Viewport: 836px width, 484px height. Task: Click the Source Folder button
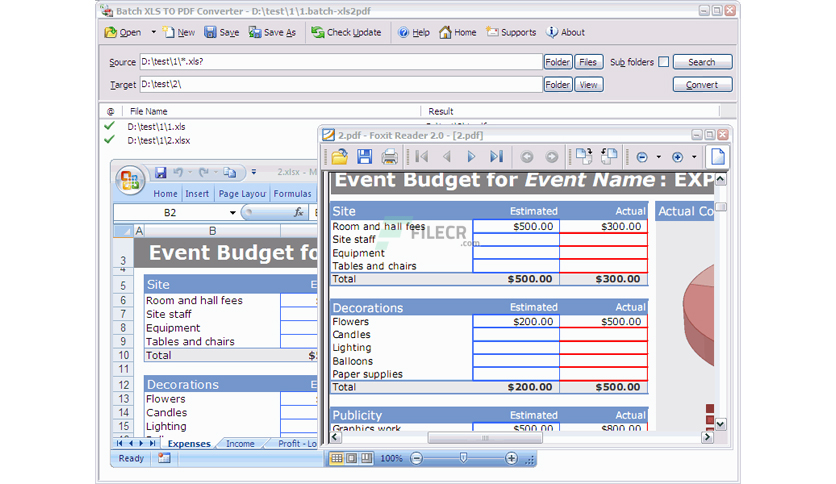(558, 62)
